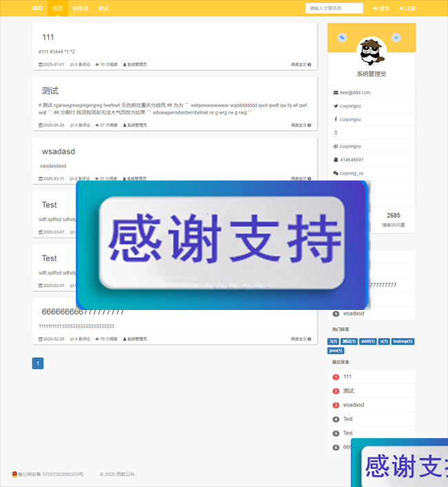The width and height of the screenshot is (448, 487).
Task: Click the 5 条评论 comment icon
Action: click(x=72, y=125)
